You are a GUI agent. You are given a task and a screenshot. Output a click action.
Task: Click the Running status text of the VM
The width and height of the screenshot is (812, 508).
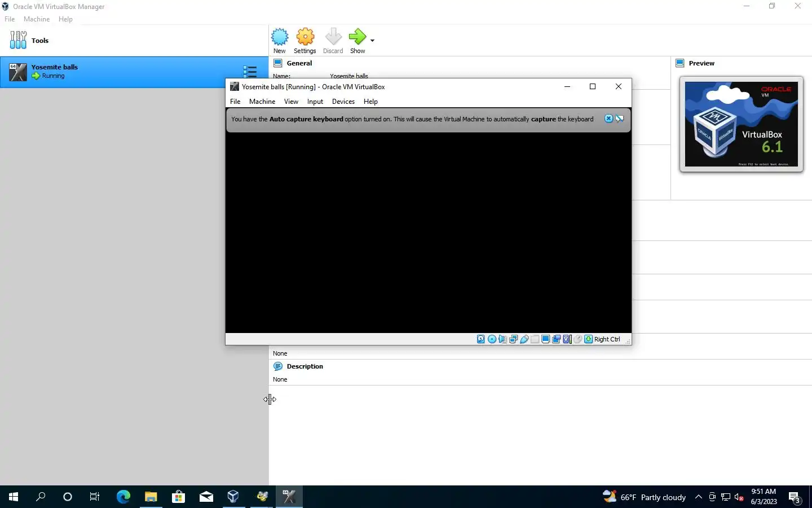(53, 76)
